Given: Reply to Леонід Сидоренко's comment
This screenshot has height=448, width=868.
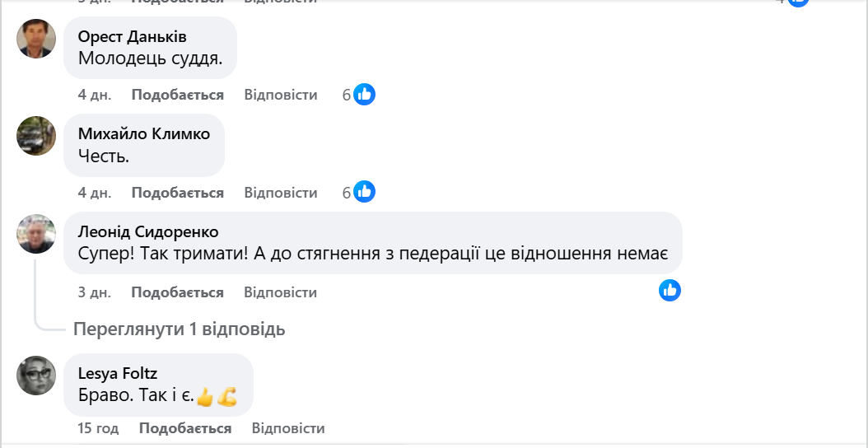Looking at the screenshot, I should click(280, 292).
